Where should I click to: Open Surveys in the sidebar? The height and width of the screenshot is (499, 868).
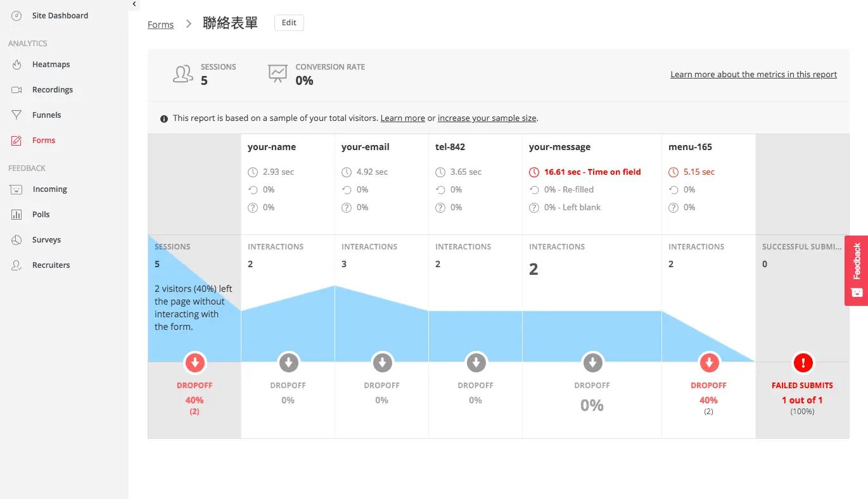tap(47, 240)
